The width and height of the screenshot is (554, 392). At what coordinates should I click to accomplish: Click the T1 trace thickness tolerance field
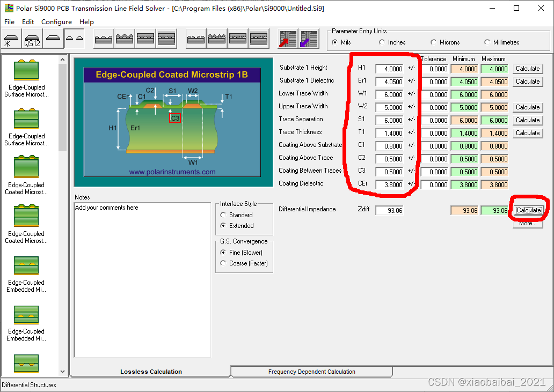click(434, 134)
